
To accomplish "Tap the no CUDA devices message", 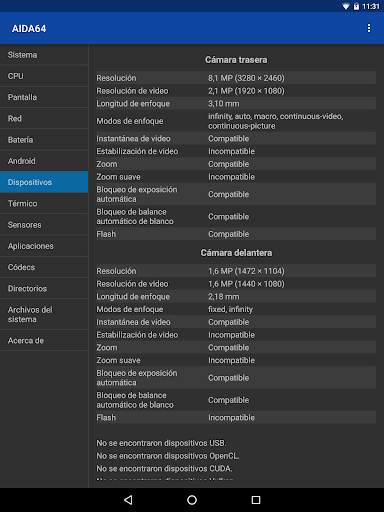I will [164, 468].
